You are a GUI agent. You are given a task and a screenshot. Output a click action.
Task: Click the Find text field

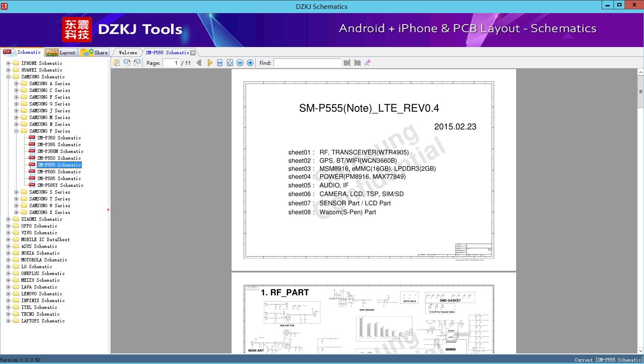point(307,63)
